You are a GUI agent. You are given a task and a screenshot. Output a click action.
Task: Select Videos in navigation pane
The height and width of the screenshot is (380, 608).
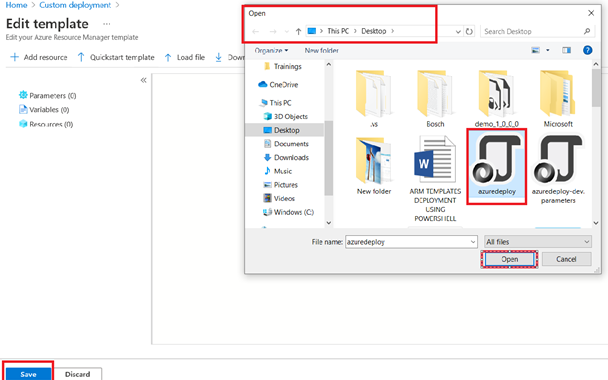(279, 199)
